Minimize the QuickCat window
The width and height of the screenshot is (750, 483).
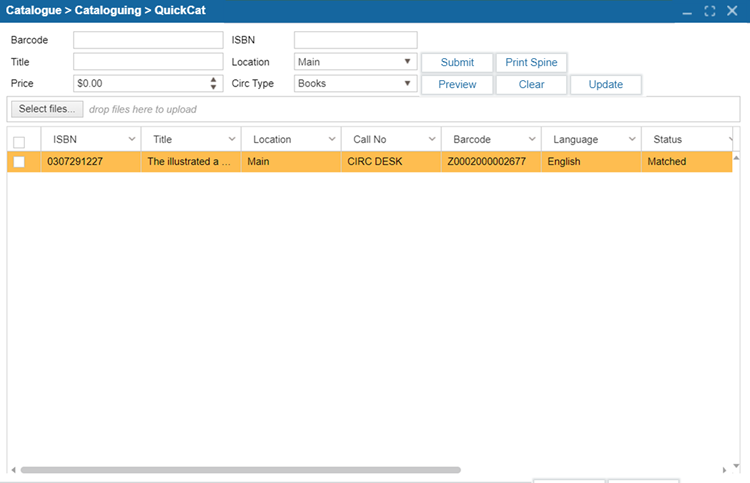(x=687, y=11)
